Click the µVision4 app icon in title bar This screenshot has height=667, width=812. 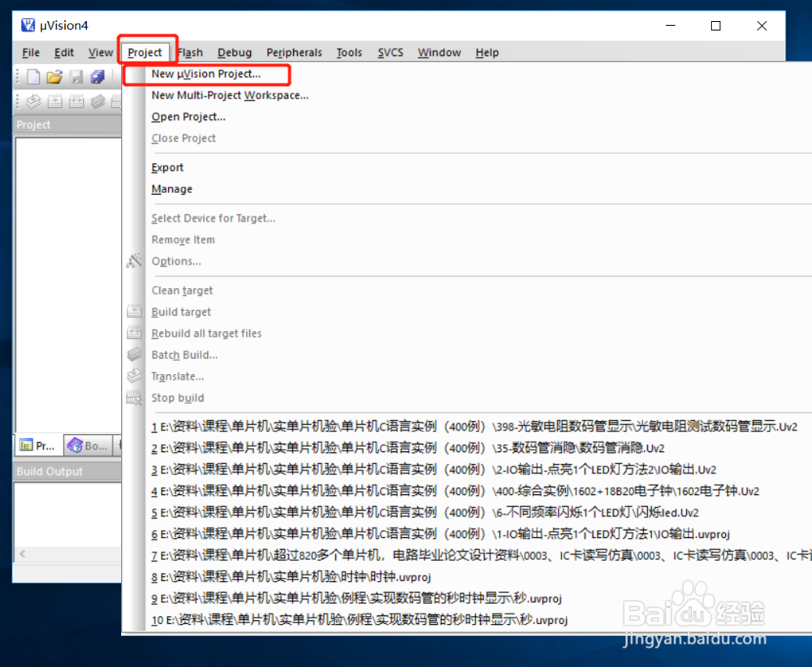[28, 25]
